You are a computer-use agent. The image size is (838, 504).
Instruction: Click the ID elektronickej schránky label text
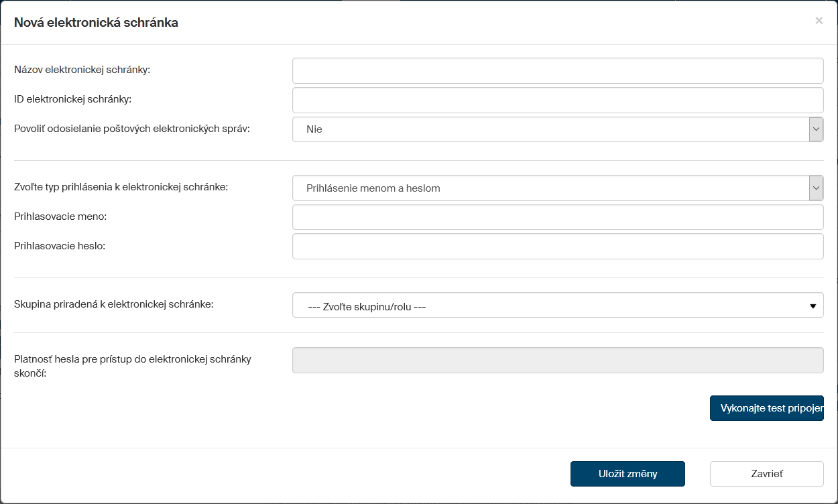(72, 99)
